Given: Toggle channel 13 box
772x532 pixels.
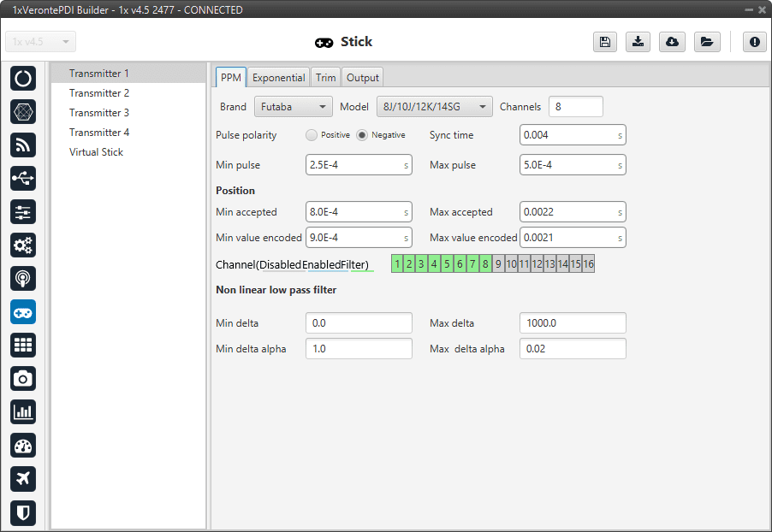Looking at the screenshot, I should [x=549, y=263].
